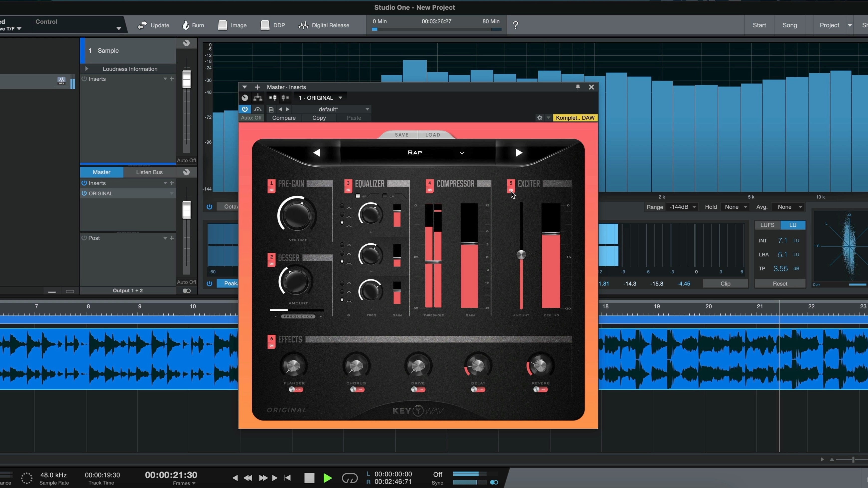Expand the Loudness Information section
Screen dimensions: 868x488
[x=87, y=69]
